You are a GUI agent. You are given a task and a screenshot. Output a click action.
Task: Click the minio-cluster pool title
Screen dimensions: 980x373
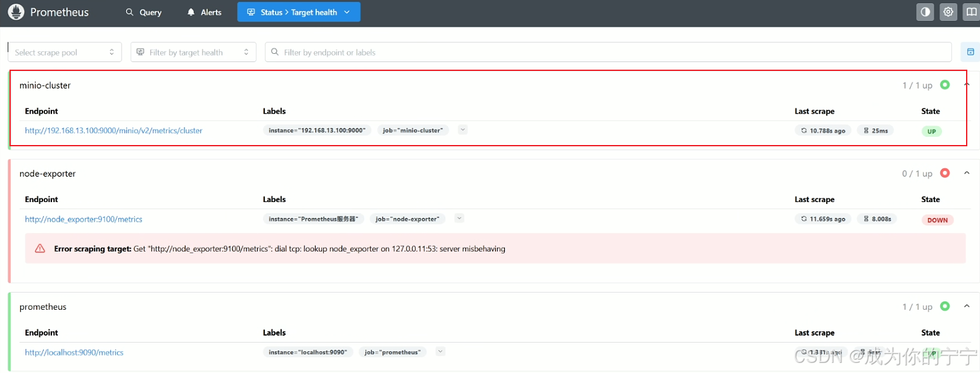tap(45, 85)
